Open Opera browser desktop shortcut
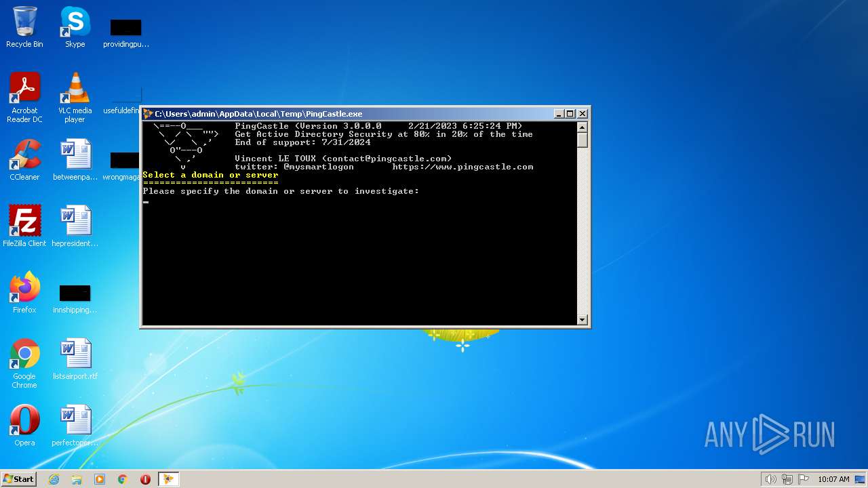 (24, 426)
